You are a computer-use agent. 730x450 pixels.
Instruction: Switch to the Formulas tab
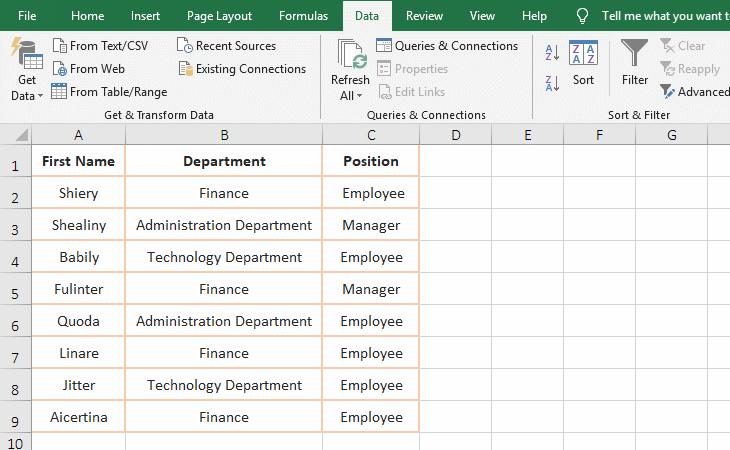(x=302, y=16)
